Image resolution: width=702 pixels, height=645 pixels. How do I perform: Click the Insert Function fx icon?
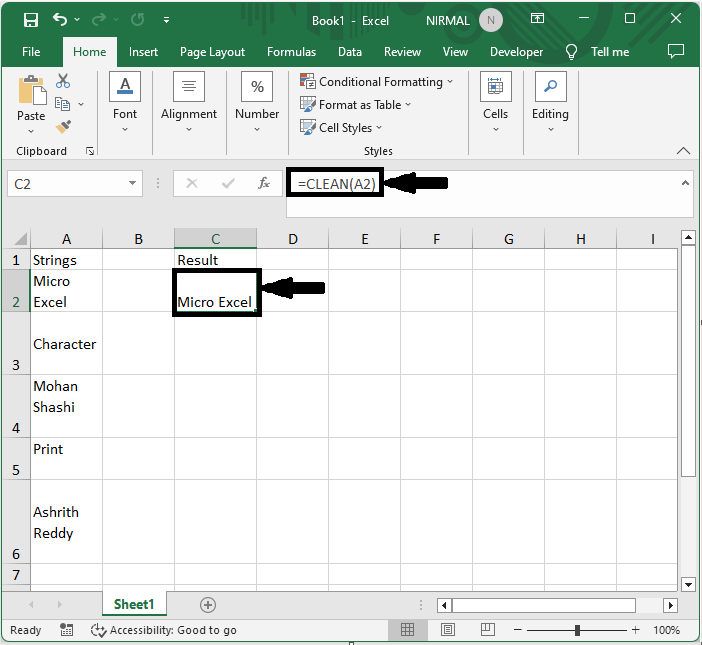tap(264, 183)
